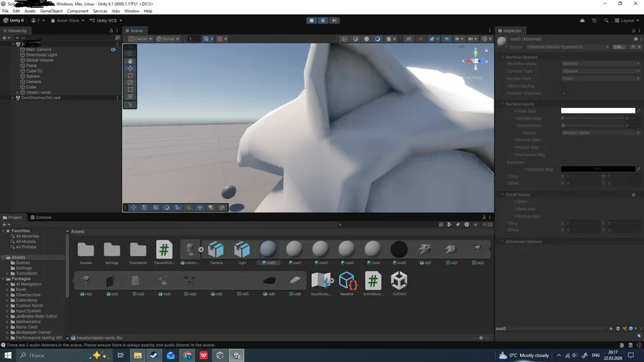Open the Workflow Mode dropdown
The width and height of the screenshot is (644, 362).
(600, 64)
